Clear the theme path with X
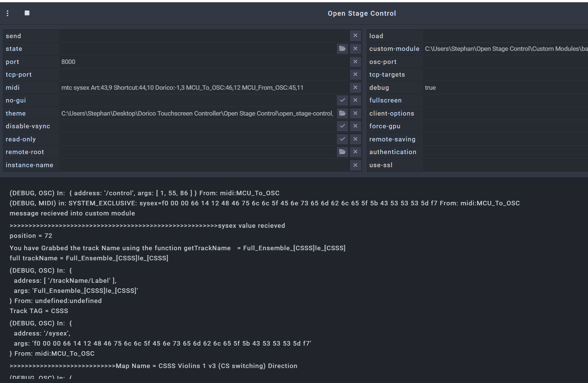The height and width of the screenshot is (383, 588). [x=355, y=113]
